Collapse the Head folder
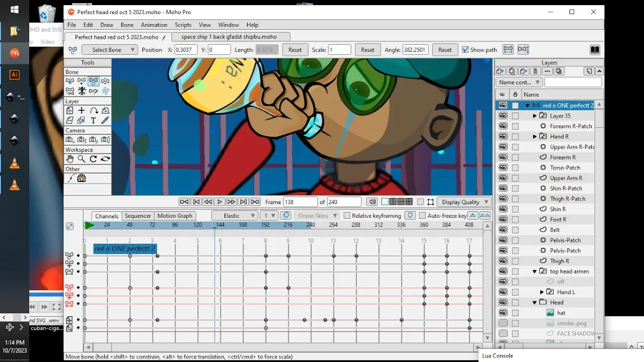Viewport: 644px width, 362px height. tap(535, 303)
